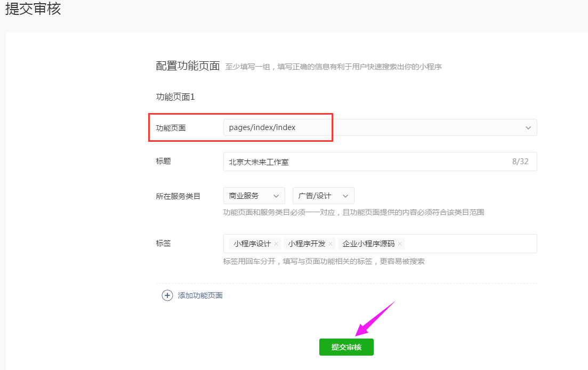Click the 配置功能页面 section heading
Image resolution: width=588 pixels, height=370 pixels.
(x=188, y=66)
